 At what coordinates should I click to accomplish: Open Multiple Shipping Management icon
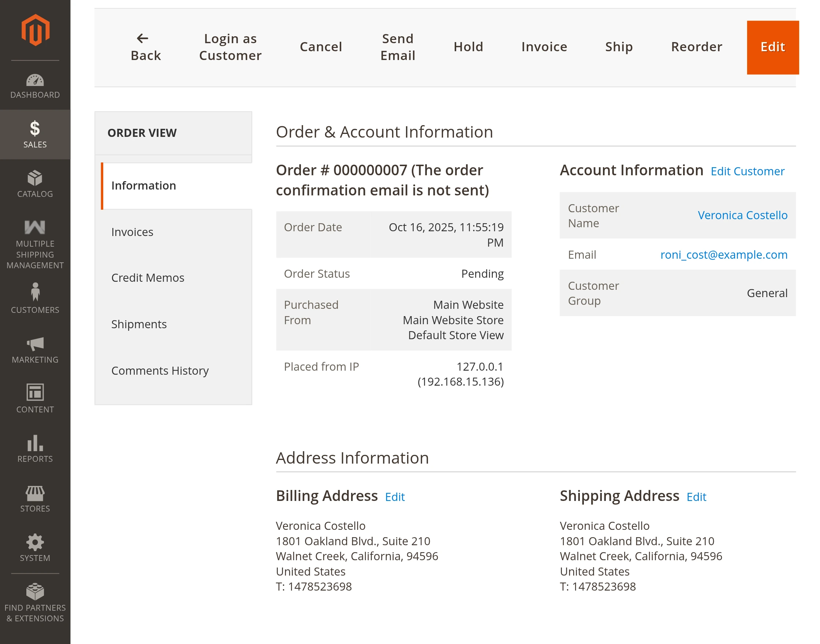point(35,227)
